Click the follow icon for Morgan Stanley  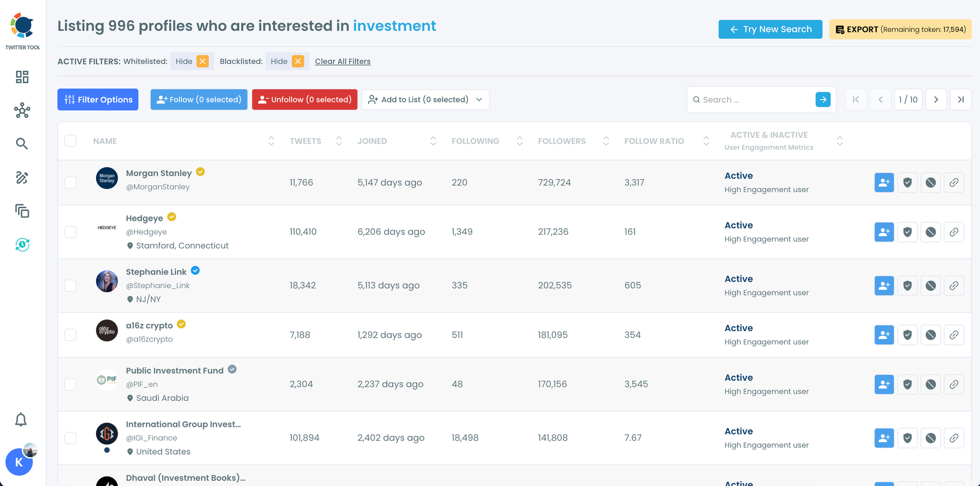(884, 183)
